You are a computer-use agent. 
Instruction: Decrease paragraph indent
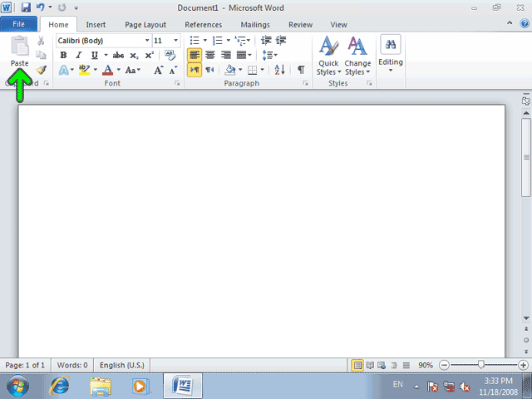266,41
